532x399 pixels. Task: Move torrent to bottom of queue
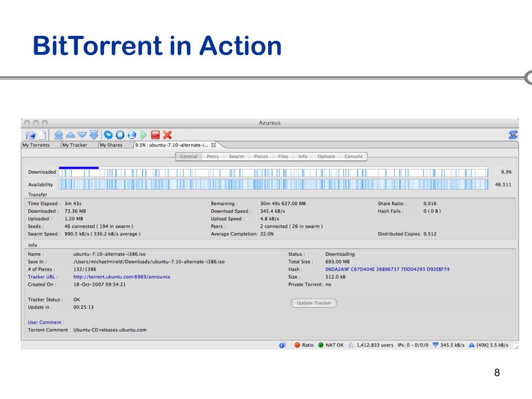click(x=94, y=135)
